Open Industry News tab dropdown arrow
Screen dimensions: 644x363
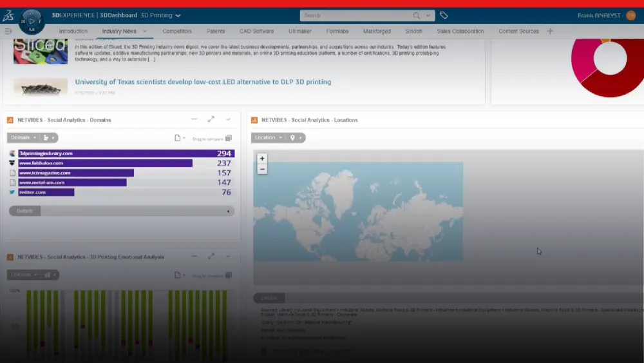(x=145, y=31)
